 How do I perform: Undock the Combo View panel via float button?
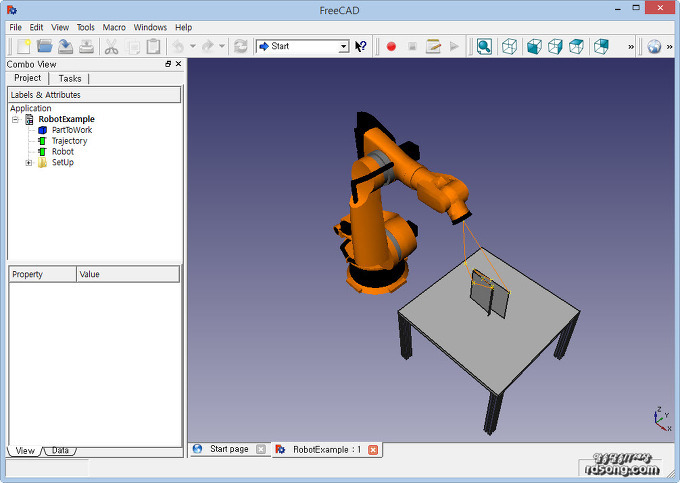(x=168, y=64)
